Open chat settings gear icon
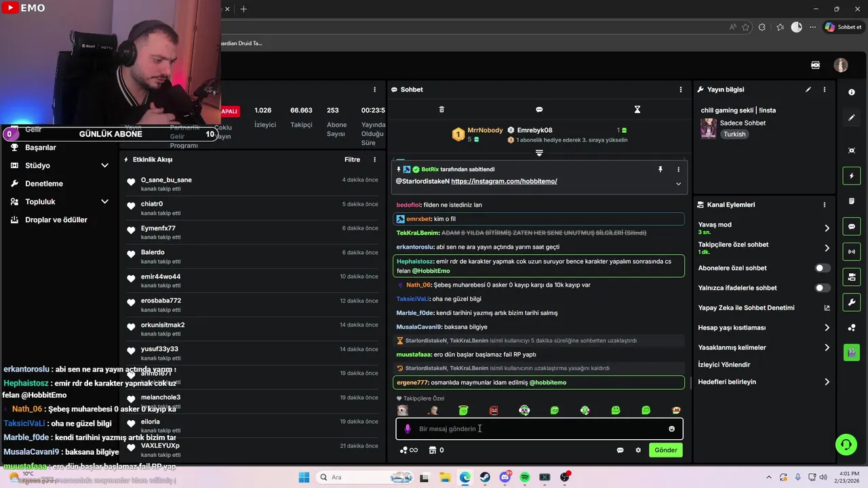Image resolution: width=868 pixels, height=488 pixels. pyautogui.click(x=638, y=450)
